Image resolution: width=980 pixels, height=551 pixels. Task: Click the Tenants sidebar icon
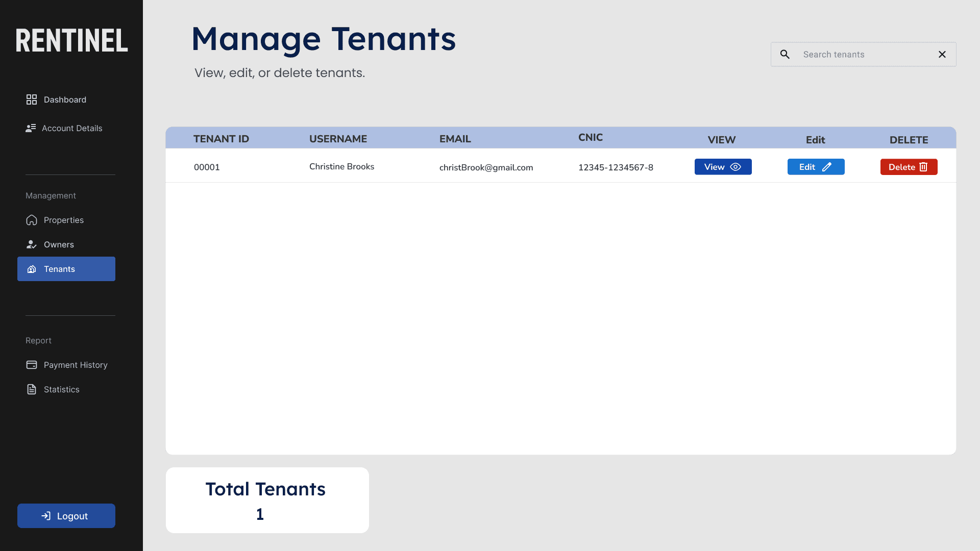click(32, 269)
